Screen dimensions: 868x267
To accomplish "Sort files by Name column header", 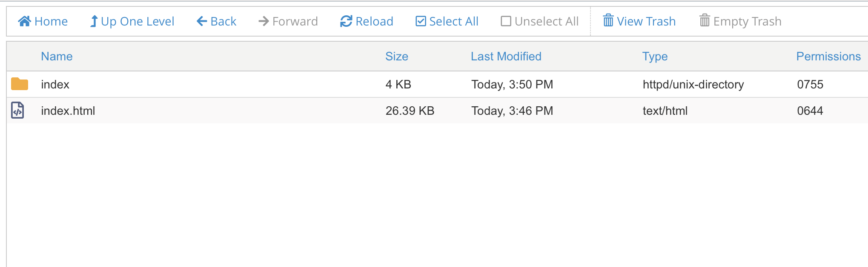I will pyautogui.click(x=57, y=56).
